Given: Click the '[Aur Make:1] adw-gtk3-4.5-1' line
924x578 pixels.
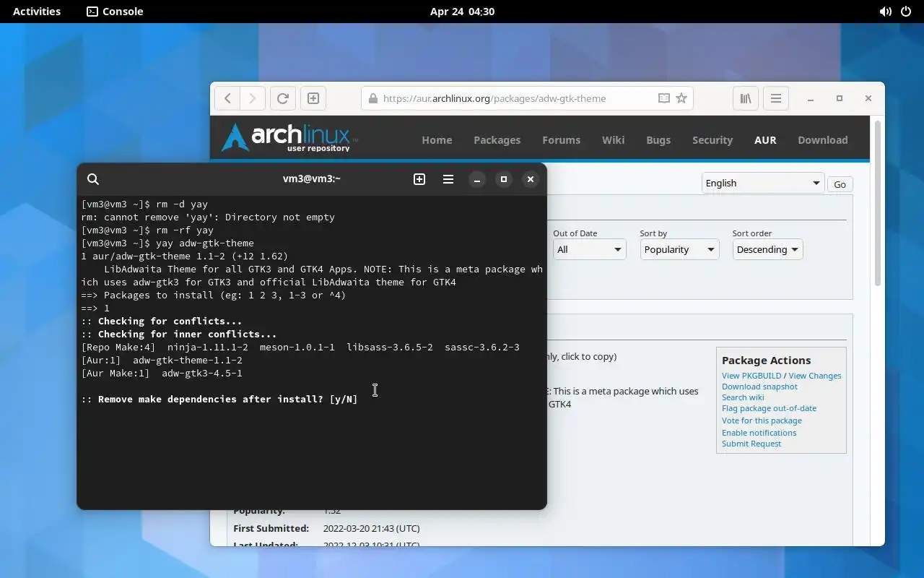Looking at the screenshot, I should pos(162,373).
